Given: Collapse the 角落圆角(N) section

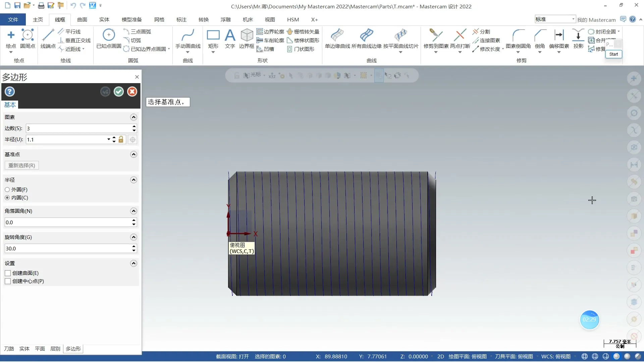Looking at the screenshot, I should pyautogui.click(x=133, y=211).
